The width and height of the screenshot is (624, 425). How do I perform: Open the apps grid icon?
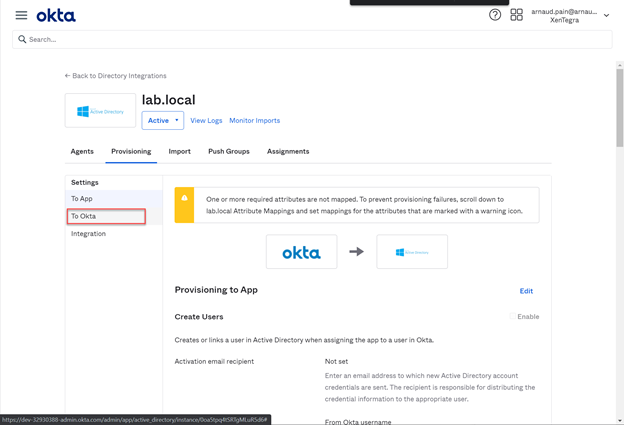(516, 15)
